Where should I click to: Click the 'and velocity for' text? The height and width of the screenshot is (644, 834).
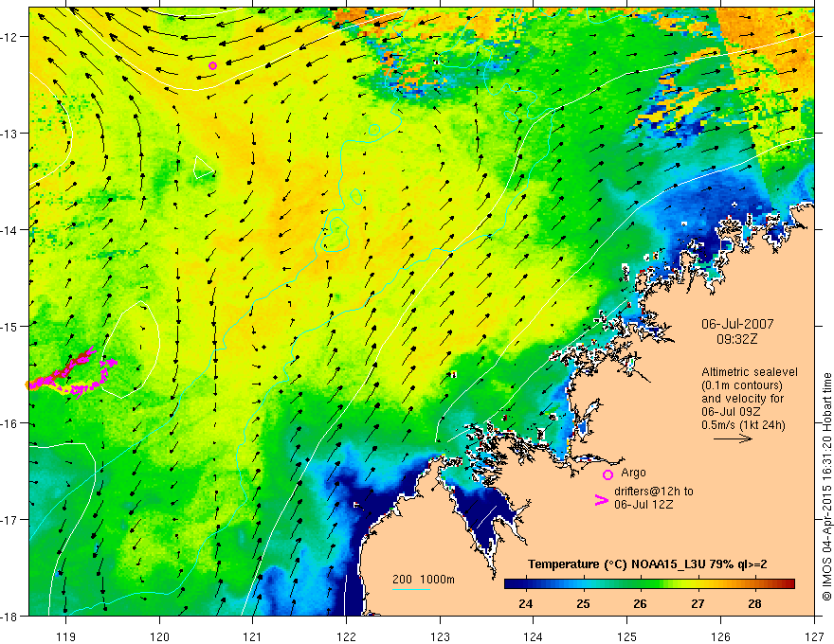click(x=742, y=399)
